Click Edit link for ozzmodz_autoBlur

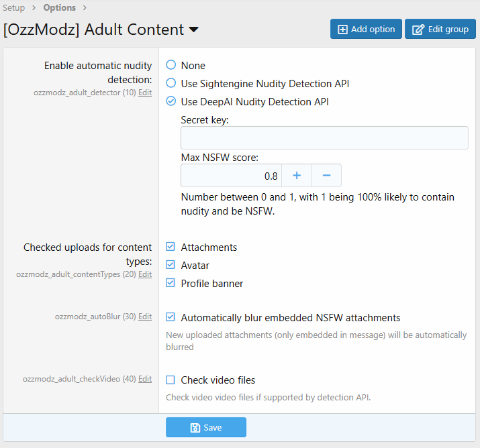click(x=145, y=317)
